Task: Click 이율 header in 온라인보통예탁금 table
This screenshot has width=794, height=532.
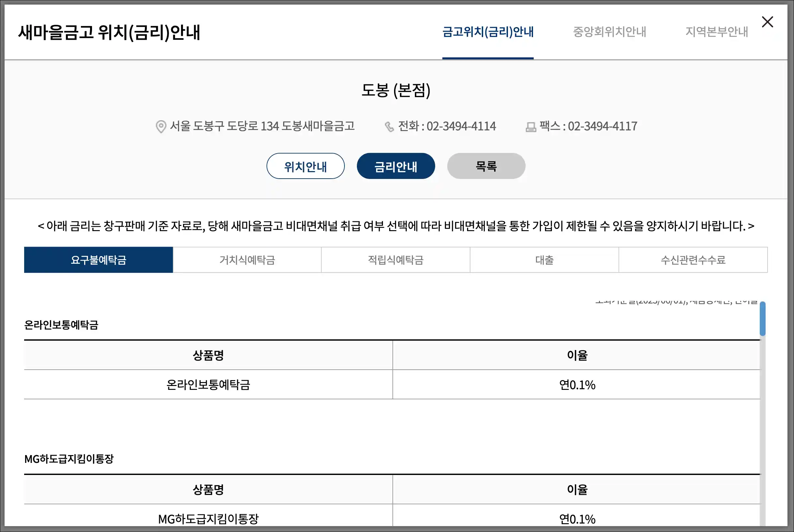Action: 577,355
